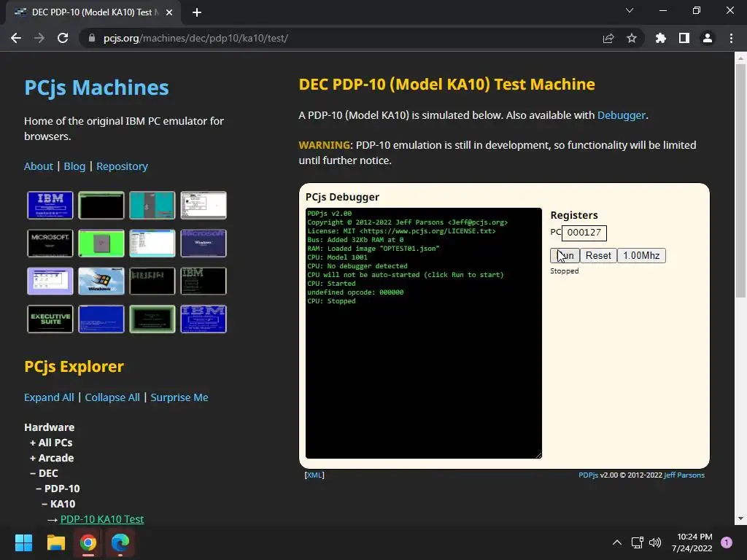Open the blue IBM screen thumbnail in first row

click(x=50, y=205)
